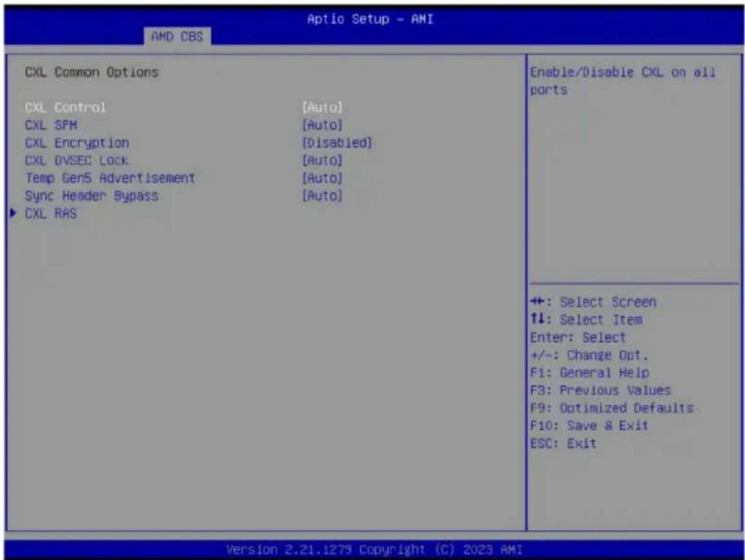Click the F1: General Help hint
The image size is (745, 560).
pos(589,373)
